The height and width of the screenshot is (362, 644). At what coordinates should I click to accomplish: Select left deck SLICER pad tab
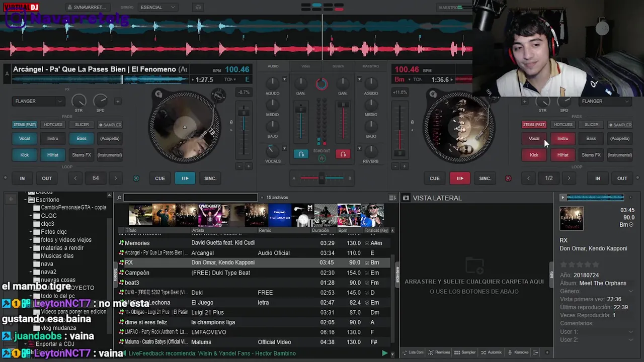pyautogui.click(x=82, y=125)
